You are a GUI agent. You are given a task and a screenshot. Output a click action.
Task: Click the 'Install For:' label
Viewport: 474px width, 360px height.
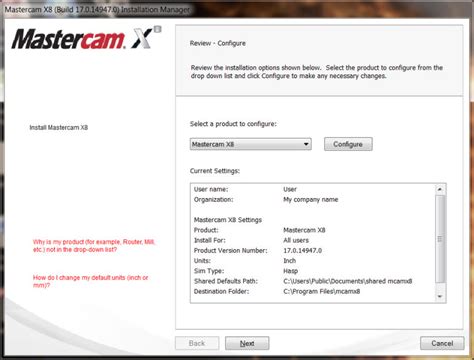coord(210,240)
